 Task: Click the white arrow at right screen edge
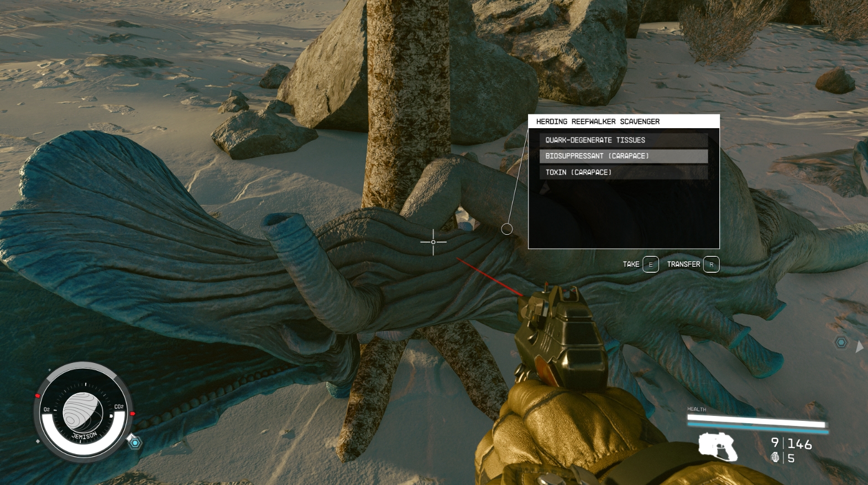click(x=859, y=347)
